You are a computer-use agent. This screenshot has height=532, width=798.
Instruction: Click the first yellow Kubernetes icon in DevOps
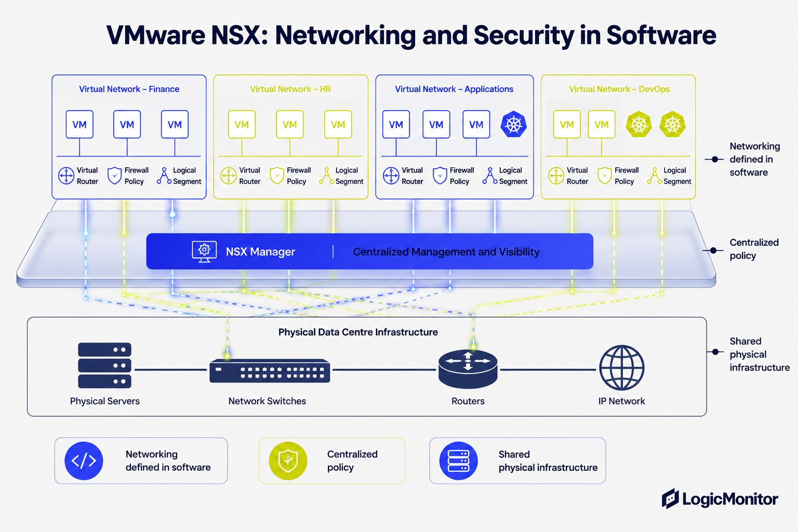click(x=639, y=124)
